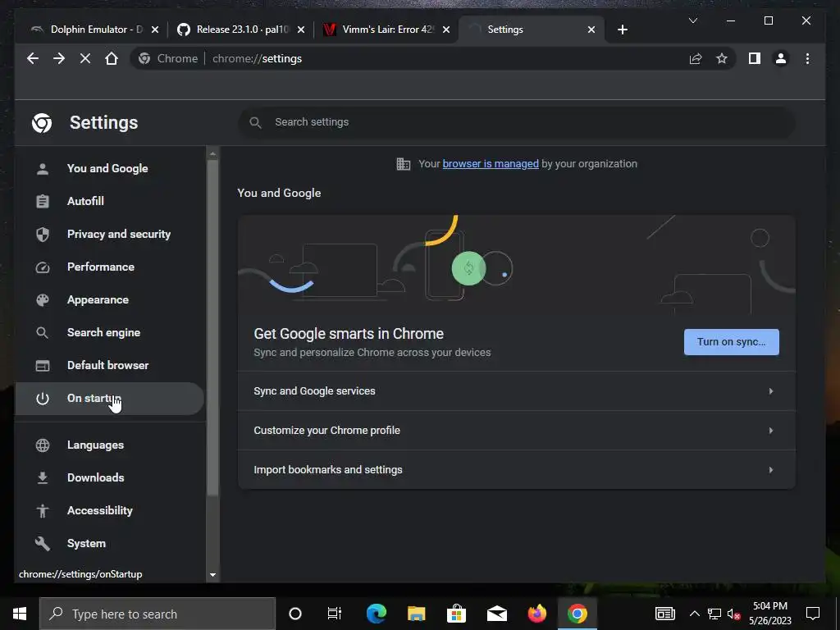The image size is (840, 630).
Task: Open Microsoft Edge from taskbar
Action: (376, 614)
